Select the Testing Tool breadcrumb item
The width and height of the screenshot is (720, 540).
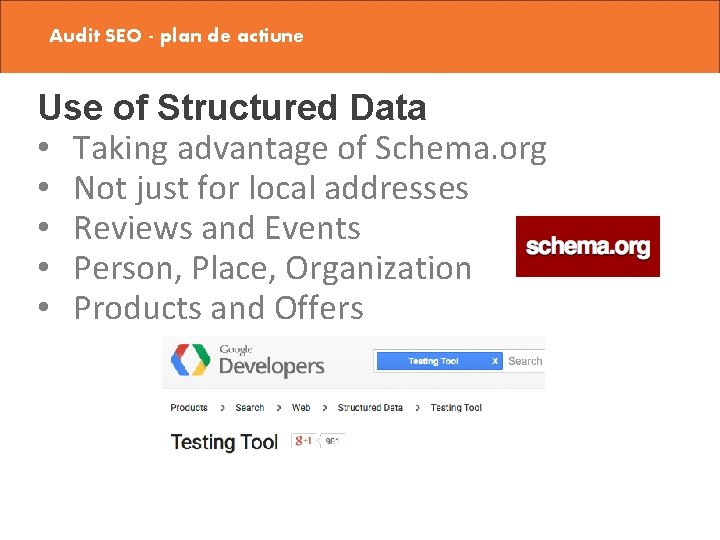point(456,407)
